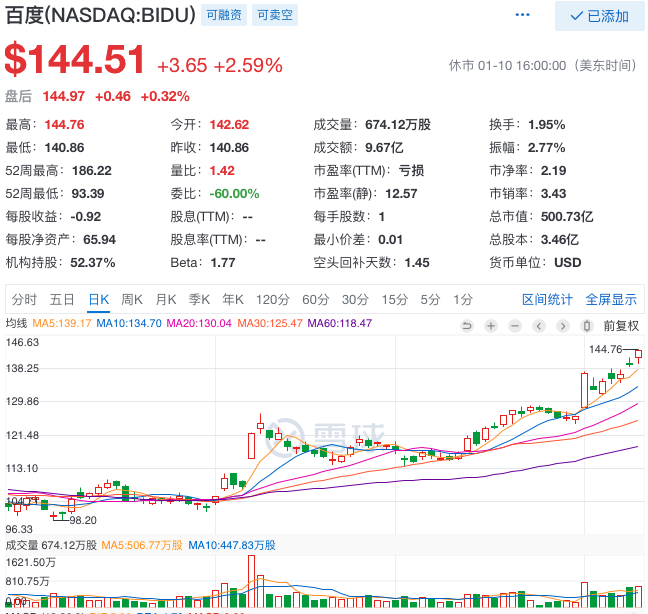Select the 周K chart tab

coord(132,299)
